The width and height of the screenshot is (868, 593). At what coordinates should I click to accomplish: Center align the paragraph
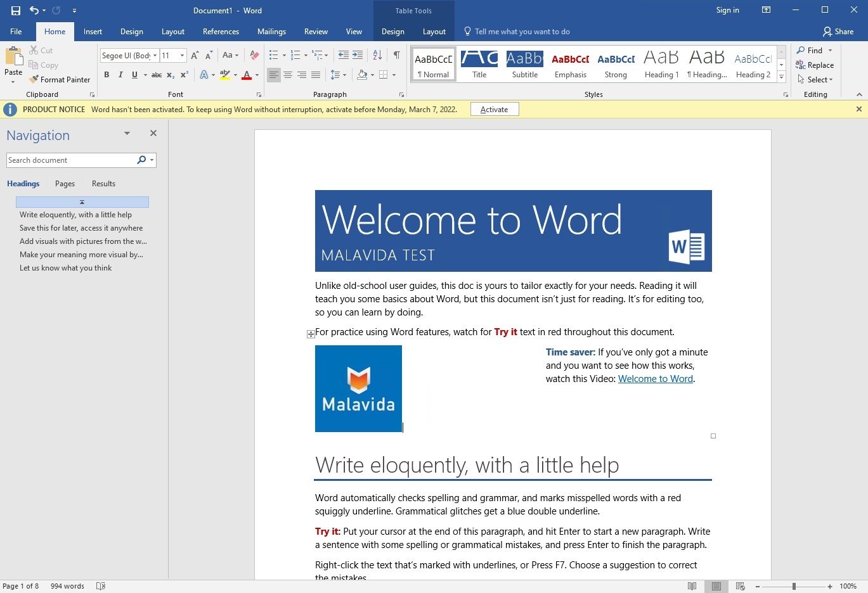click(288, 75)
